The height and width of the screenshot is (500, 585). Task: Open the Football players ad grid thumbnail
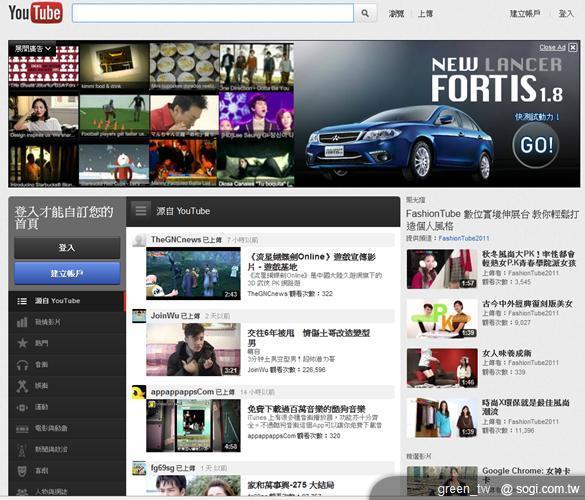(114, 116)
